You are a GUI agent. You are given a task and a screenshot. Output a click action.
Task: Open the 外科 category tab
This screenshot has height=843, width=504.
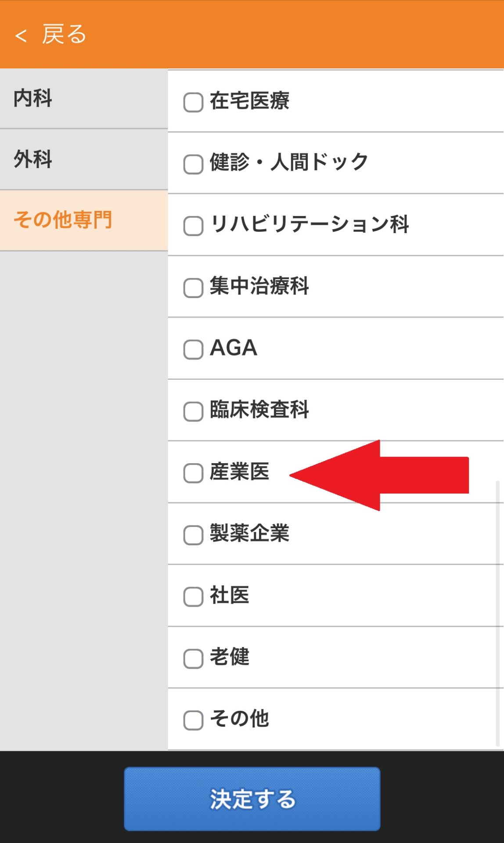point(33,159)
